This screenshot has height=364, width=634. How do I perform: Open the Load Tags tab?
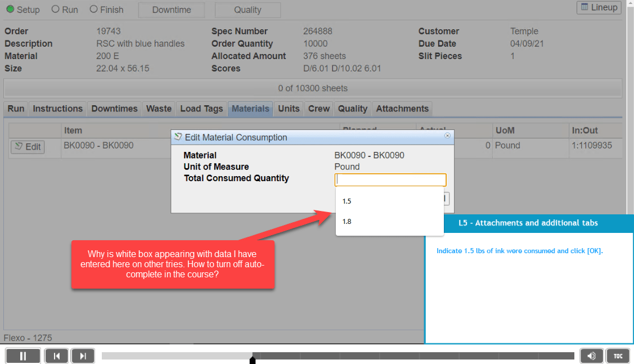click(201, 109)
